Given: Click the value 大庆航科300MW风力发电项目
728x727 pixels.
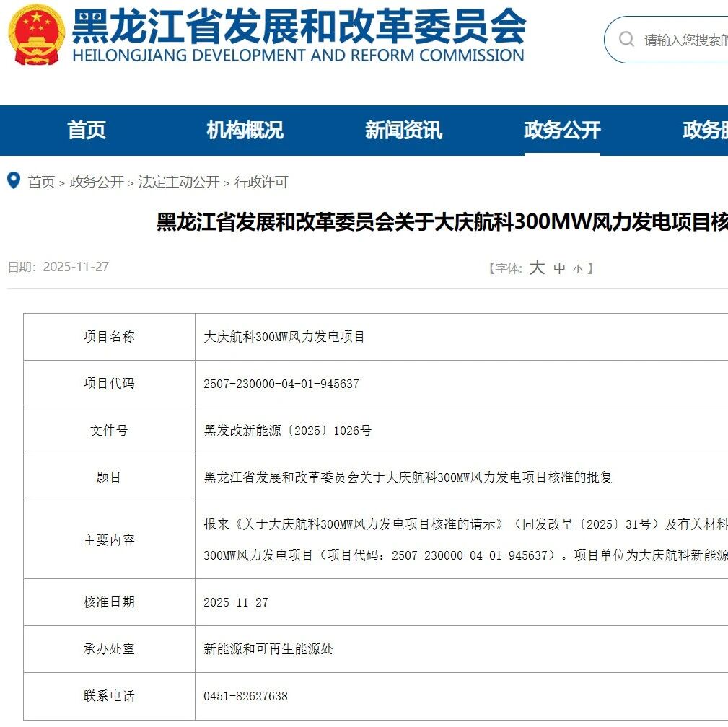Looking at the screenshot, I should pos(284,337).
